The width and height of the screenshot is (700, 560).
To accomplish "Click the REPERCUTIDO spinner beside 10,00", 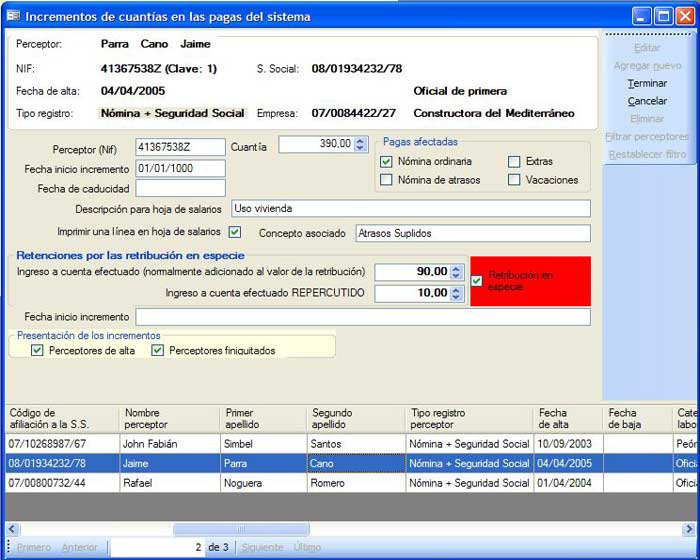I will click(456, 293).
